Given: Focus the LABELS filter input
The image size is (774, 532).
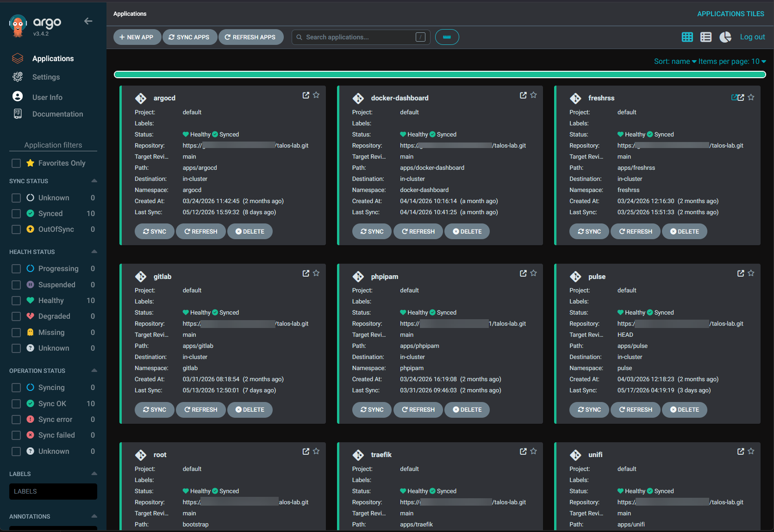Looking at the screenshot, I should (53, 491).
